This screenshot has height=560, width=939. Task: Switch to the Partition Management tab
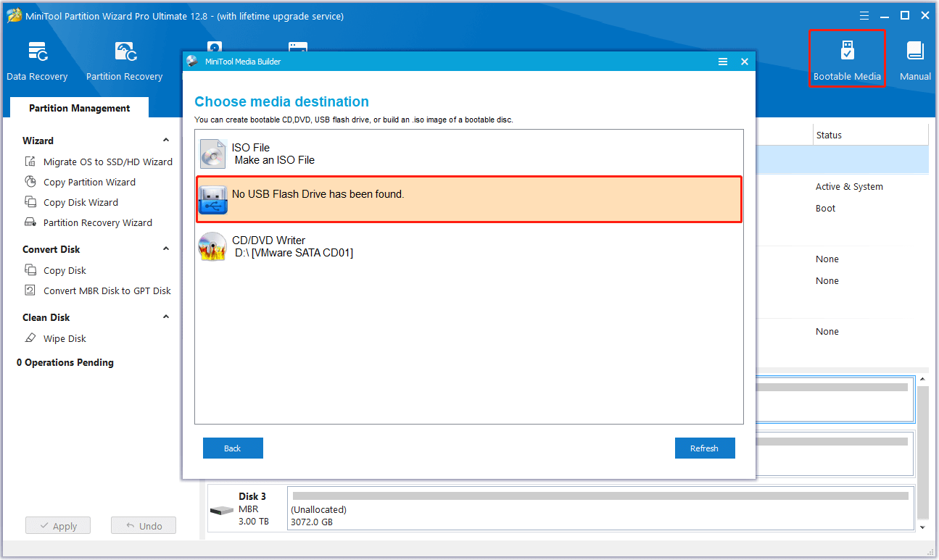pyautogui.click(x=79, y=108)
